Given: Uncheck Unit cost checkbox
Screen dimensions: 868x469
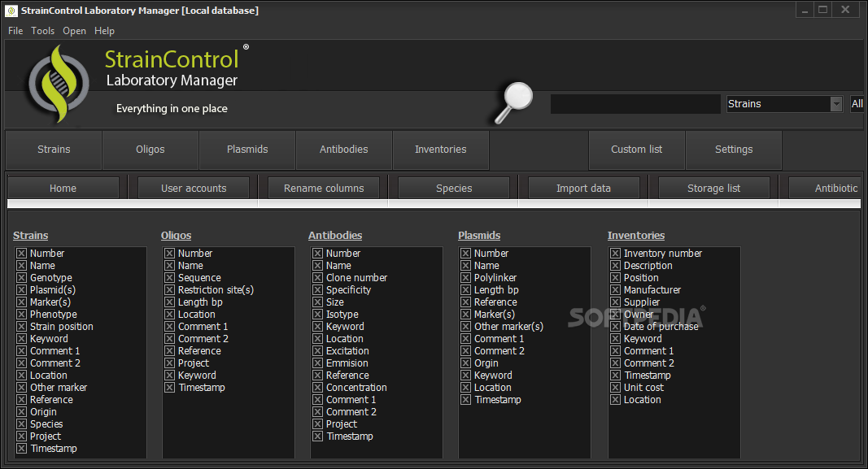Looking at the screenshot, I should click(615, 387).
